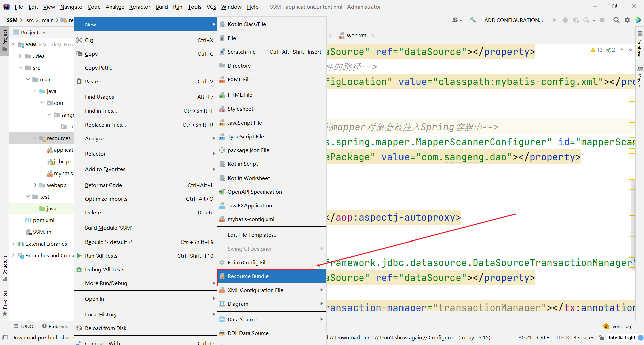The image size is (644, 345).
Task: Click the search everywhere magnifier icon
Action: pyautogui.click(x=616, y=20)
